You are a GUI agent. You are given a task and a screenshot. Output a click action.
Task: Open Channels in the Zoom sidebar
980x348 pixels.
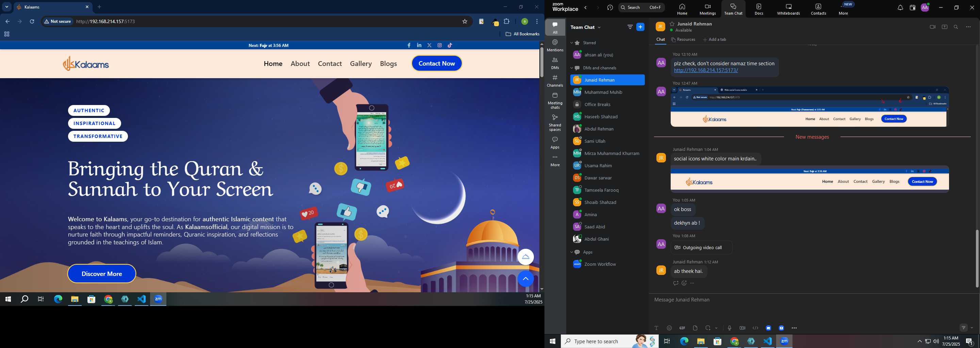coord(555,81)
